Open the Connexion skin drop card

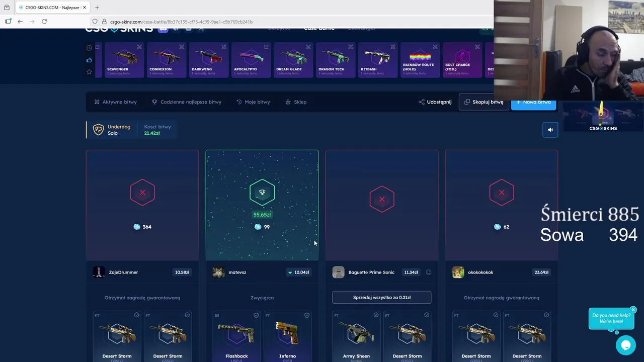tap(166, 60)
